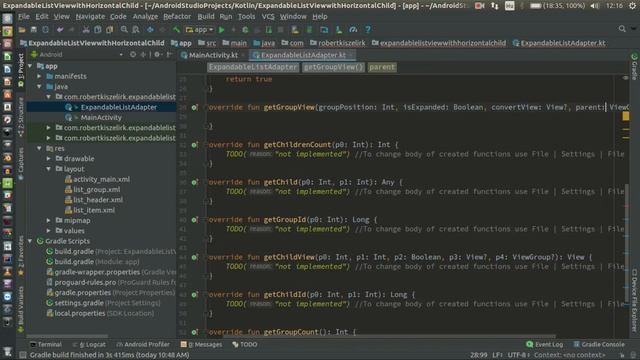The height and width of the screenshot is (360, 640).
Task: Open the Navigate menu
Action: (90, 17)
